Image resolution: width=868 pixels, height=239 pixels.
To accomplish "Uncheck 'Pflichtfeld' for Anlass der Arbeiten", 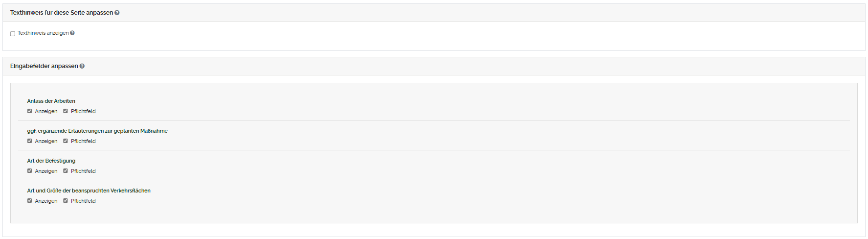I will coord(66,111).
